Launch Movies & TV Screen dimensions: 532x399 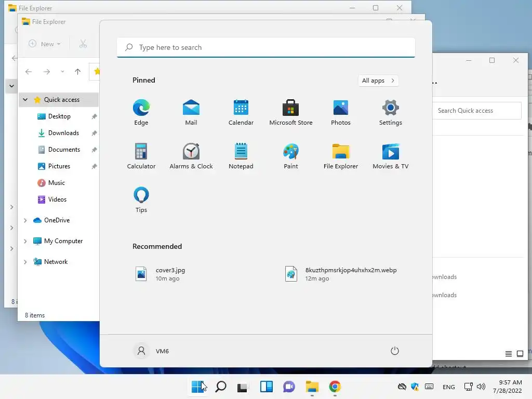click(391, 156)
